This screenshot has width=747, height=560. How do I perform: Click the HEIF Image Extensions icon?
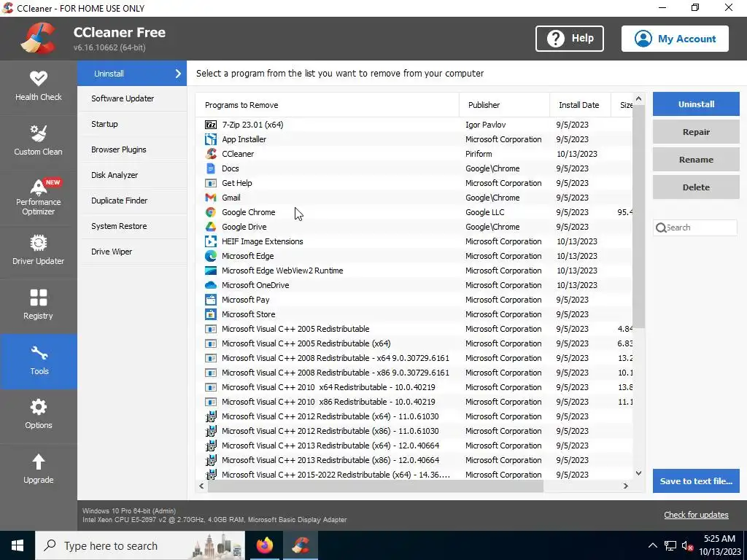211,241
